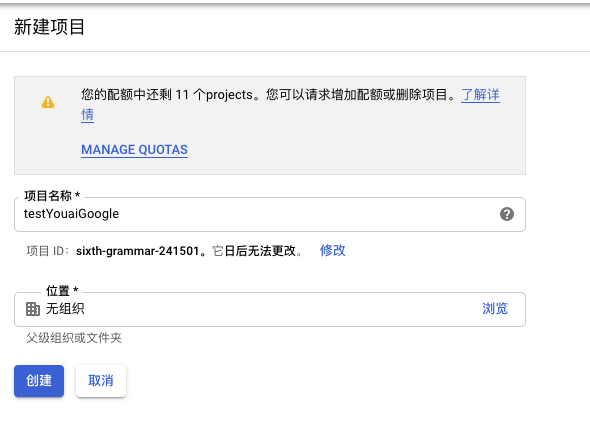Click the 它日后无法更改 notice text
Screen dimensions: 590x441
257,251
